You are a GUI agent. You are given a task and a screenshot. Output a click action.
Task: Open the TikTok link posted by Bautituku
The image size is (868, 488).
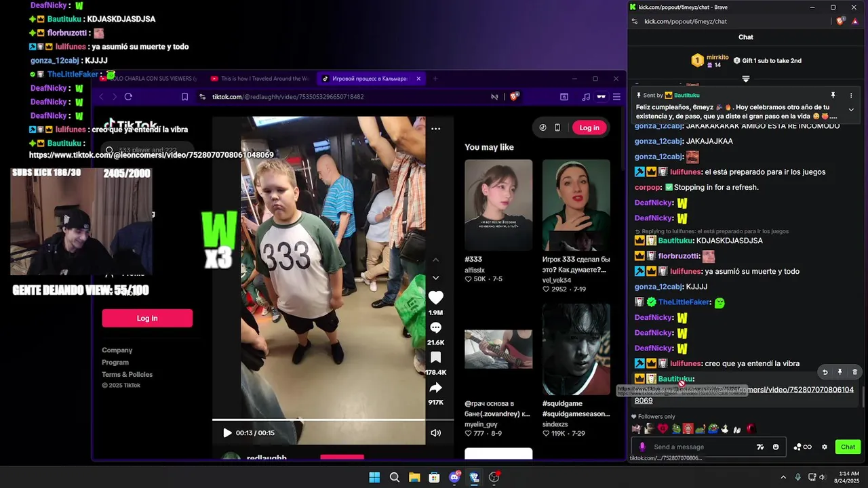744,395
